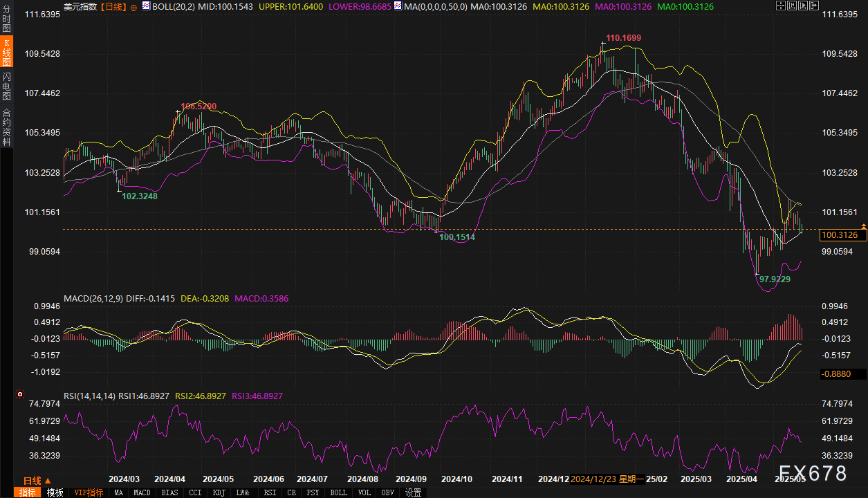Open the VIP指标 tab

pyautogui.click(x=89, y=492)
